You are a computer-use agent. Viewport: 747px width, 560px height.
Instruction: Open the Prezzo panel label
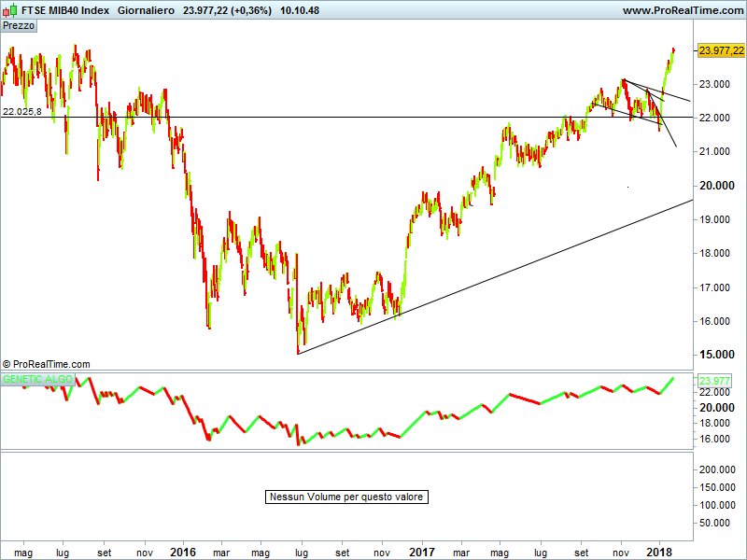[x=20, y=26]
